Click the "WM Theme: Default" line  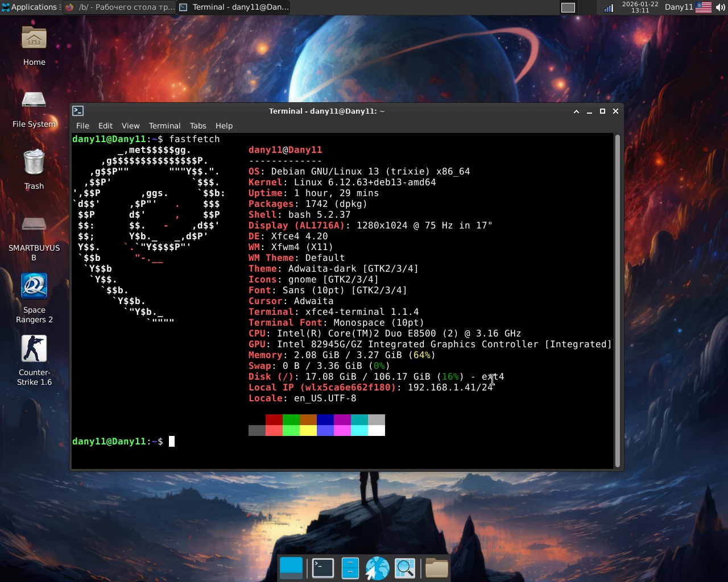tap(297, 258)
